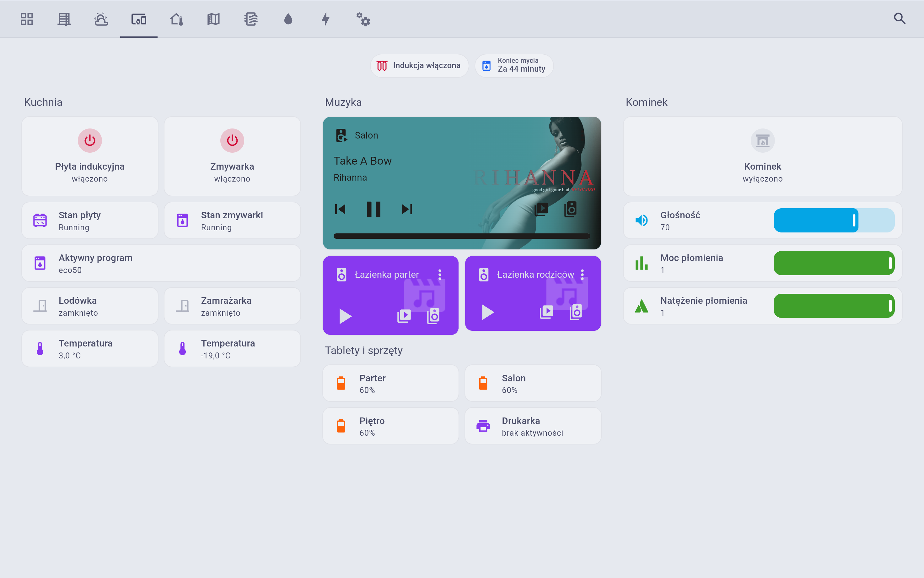Click the Tablety i sprzęty heading

363,351
